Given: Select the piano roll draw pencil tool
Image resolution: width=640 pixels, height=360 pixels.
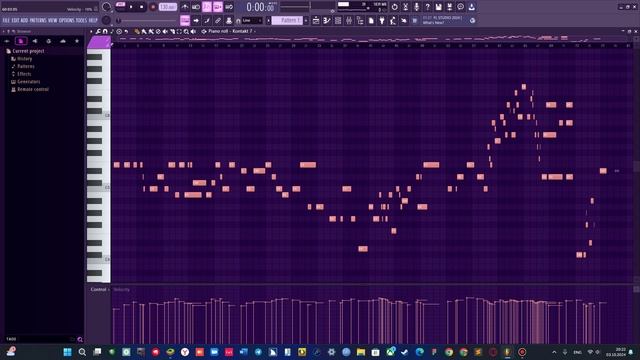Looking at the screenshot, I should coord(137,31).
